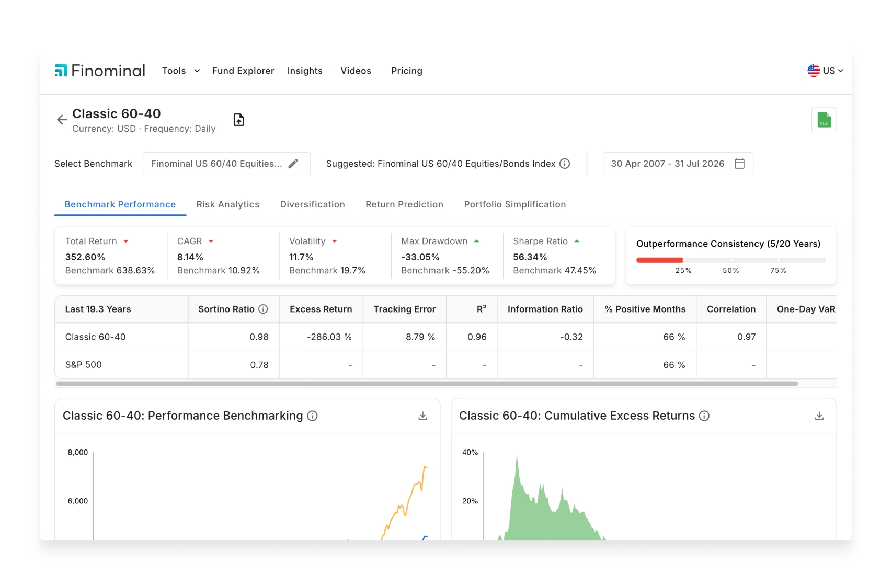The height and width of the screenshot is (588, 892).
Task: Click the Classic 60-40 Sortino value 0.98
Action: coord(259,337)
